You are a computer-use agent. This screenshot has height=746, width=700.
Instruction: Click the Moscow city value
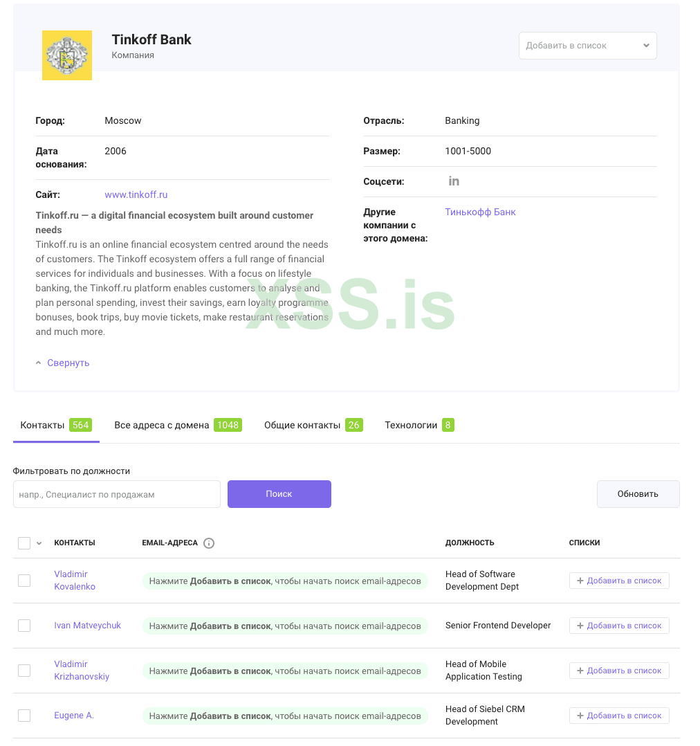tap(122, 121)
